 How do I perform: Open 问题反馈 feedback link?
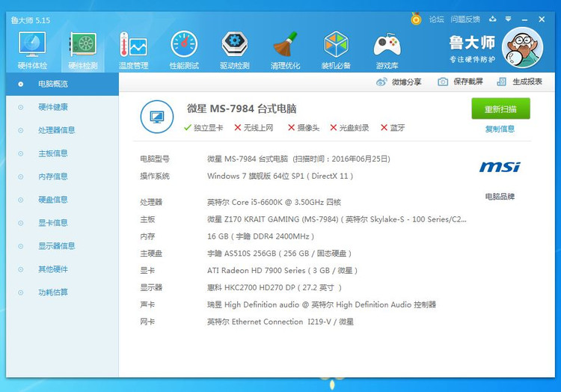[465, 19]
